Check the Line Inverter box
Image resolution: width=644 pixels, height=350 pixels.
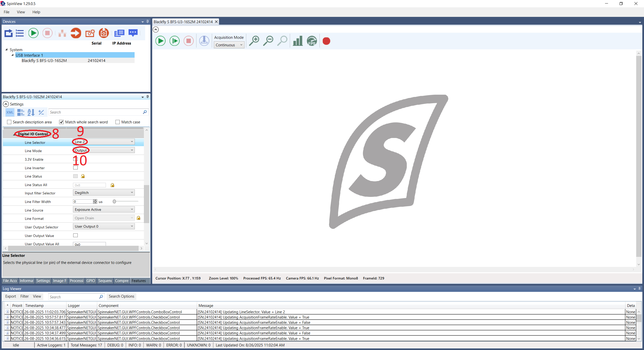[x=75, y=168]
